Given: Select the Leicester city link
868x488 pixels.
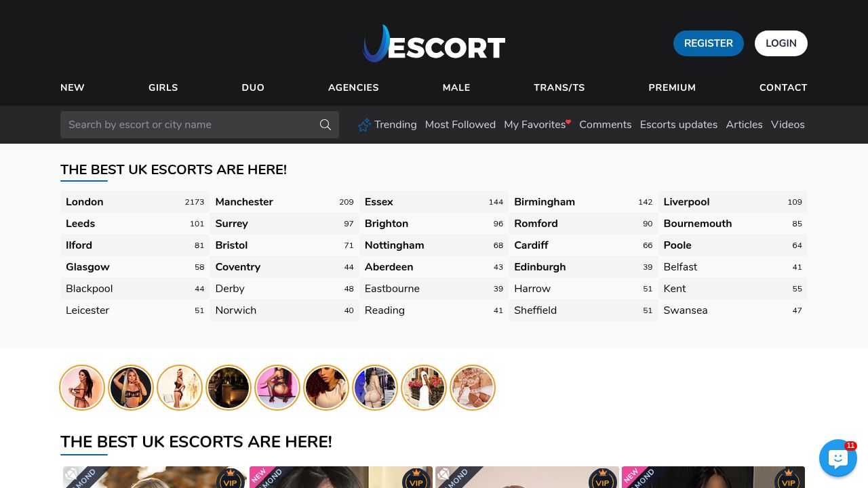Looking at the screenshot, I should (135, 310).
